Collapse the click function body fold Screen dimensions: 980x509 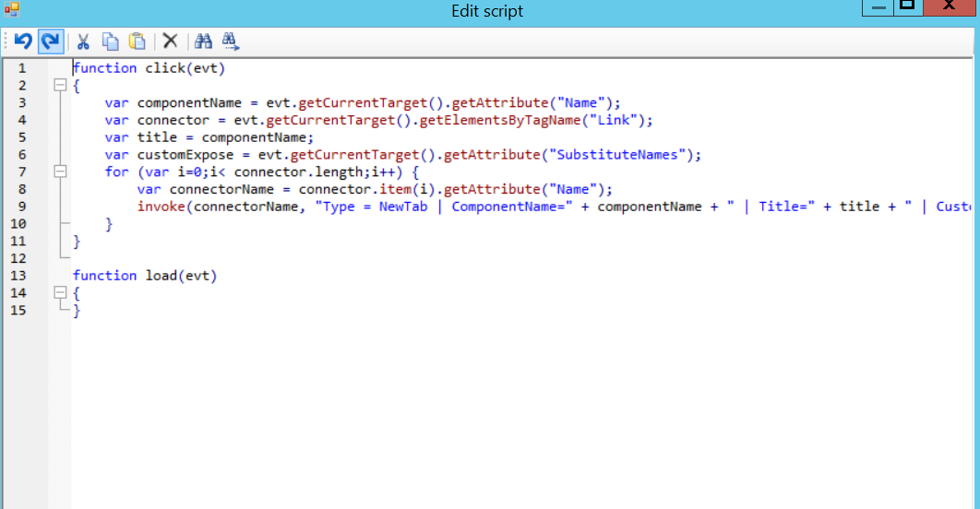[60, 85]
